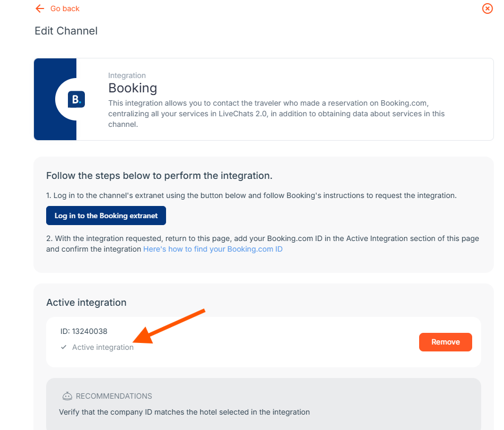Click the grey Active integration status text
Viewport: 504px width, 430px height.
point(103,347)
